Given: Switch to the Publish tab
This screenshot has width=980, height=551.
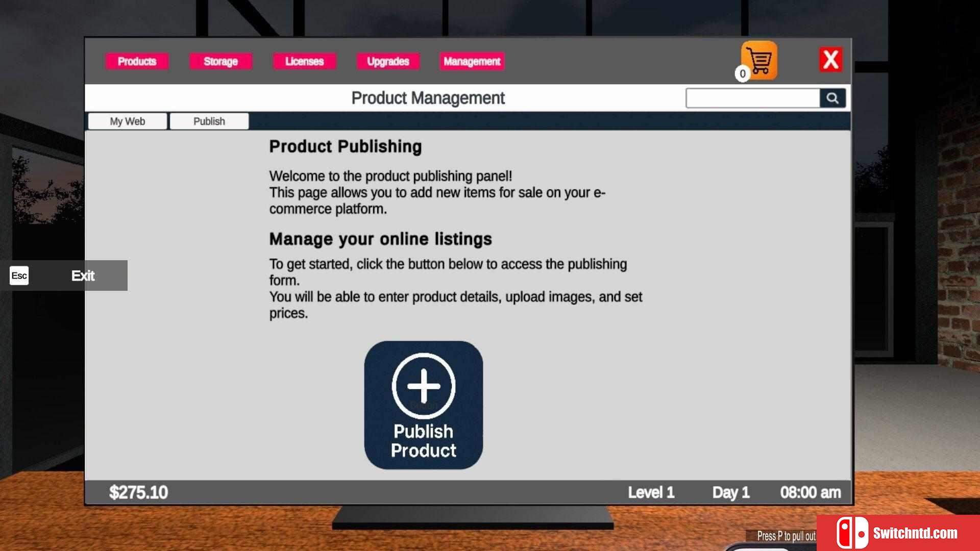Looking at the screenshot, I should (209, 121).
